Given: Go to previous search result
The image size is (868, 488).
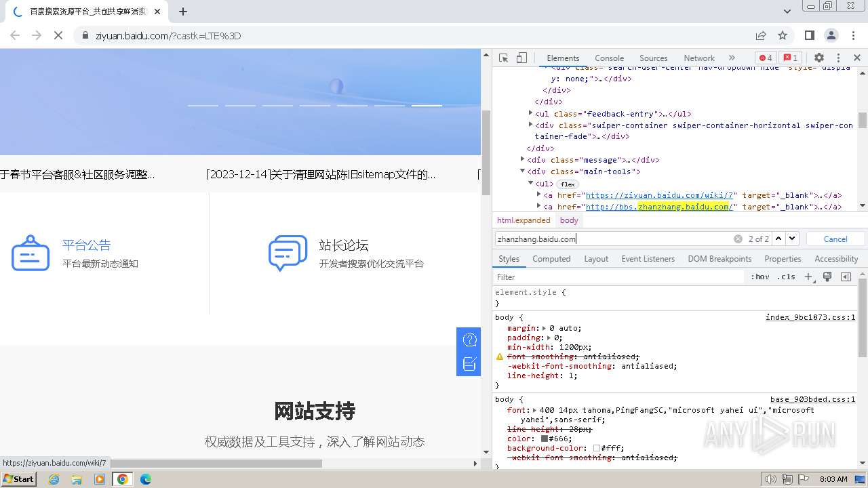Looking at the screenshot, I should pos(778,239).
